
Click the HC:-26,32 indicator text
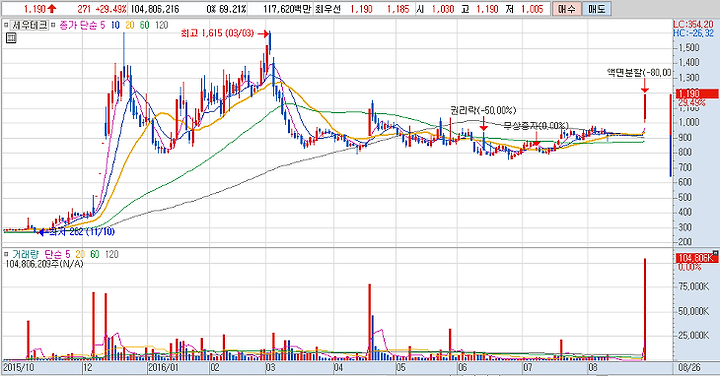tap(693, 33)
